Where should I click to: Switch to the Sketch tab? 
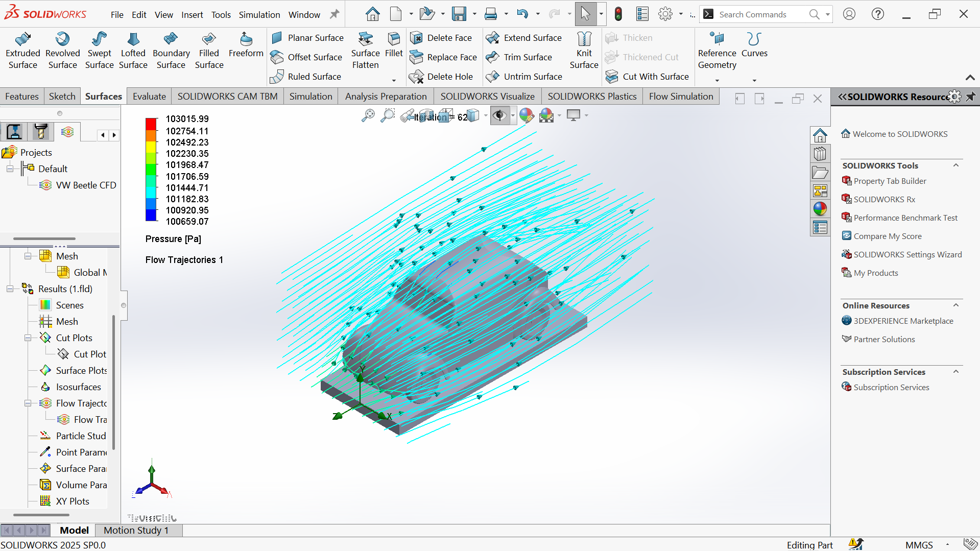pyautogui.click(x=62, y=97)
